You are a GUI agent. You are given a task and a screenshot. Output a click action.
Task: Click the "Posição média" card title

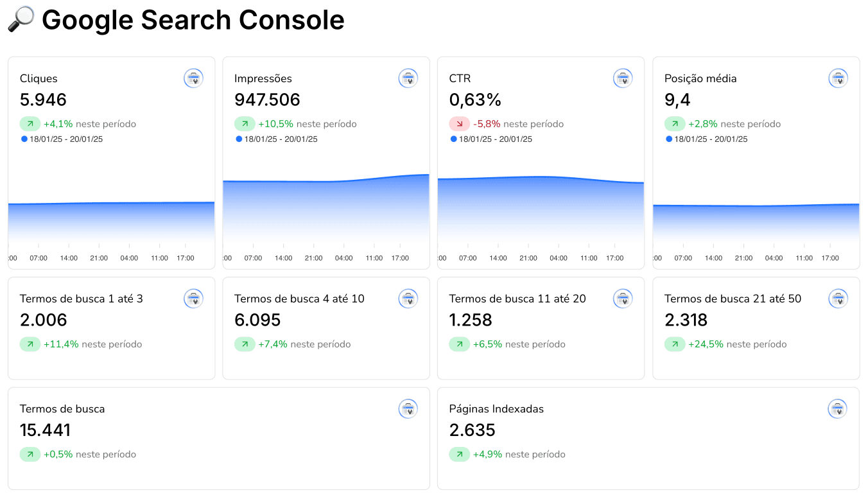[700, 79]
